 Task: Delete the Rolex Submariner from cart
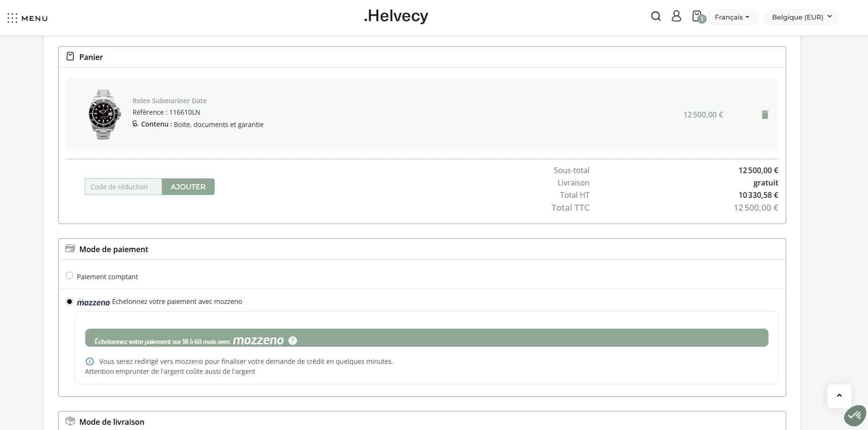click(x=765, y=115)
